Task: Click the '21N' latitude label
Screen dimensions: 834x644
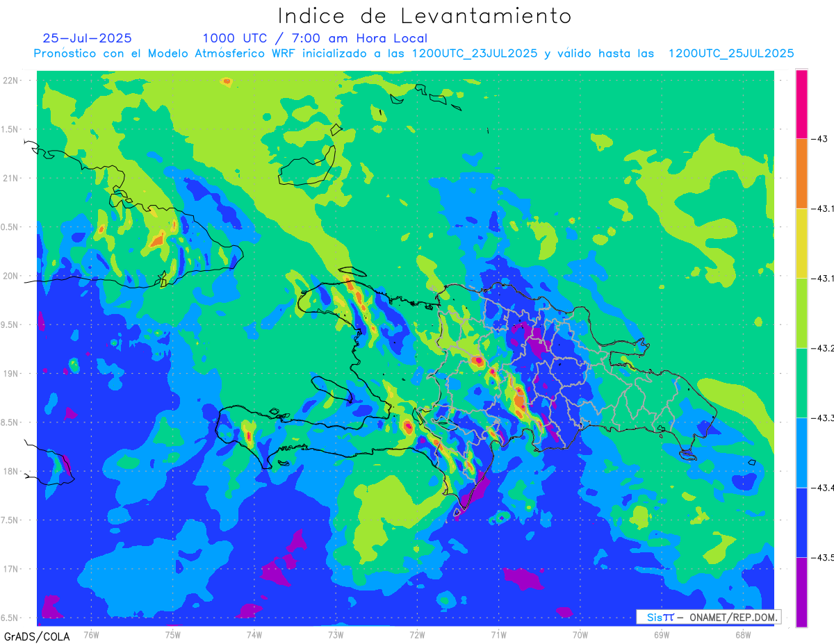Action: 11,178
